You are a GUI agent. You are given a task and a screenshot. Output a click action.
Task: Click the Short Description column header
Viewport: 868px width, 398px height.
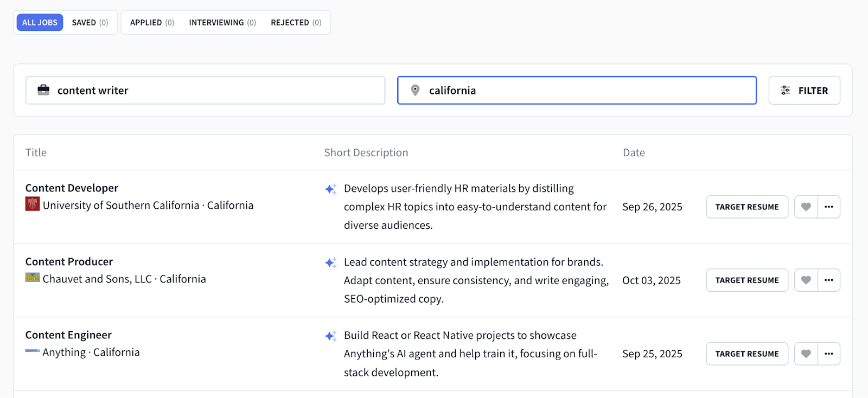coord(366,152)
